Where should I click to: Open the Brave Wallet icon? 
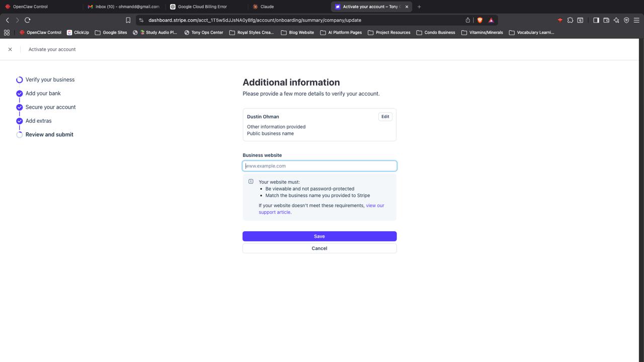pos(606,20)
